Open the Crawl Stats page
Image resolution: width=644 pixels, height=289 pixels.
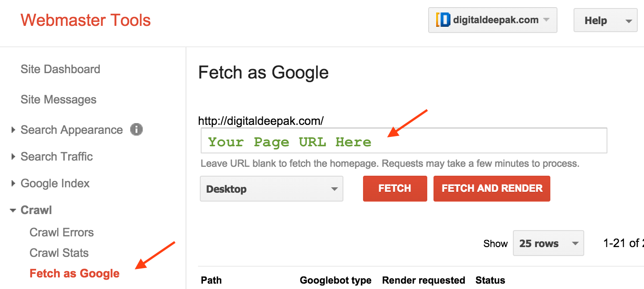coord(59,253)
